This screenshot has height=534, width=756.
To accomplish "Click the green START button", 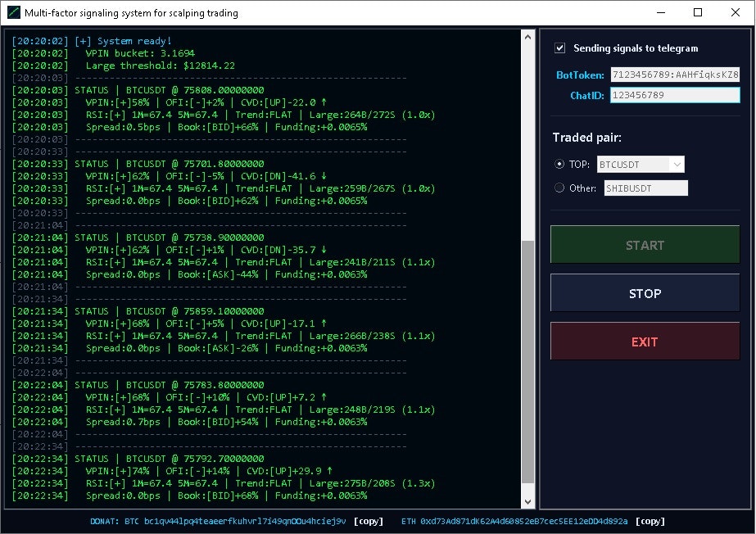I will point(645,245).
